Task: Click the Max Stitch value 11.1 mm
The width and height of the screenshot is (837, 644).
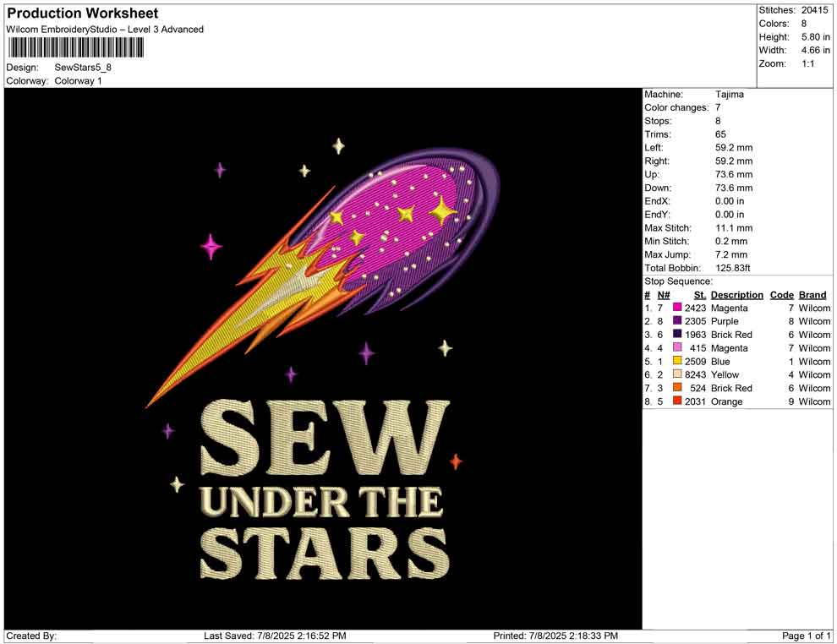Action: click(x=734, y=228)
